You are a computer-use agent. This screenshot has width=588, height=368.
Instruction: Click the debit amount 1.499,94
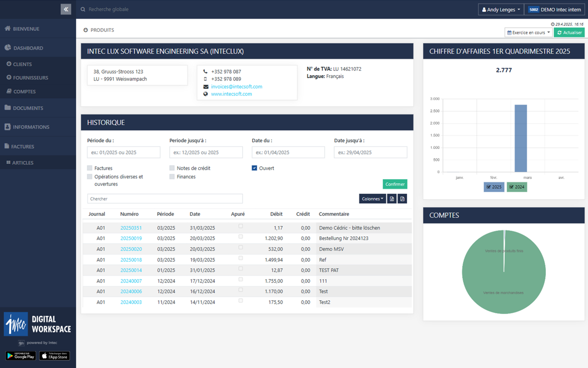point(273,260)
